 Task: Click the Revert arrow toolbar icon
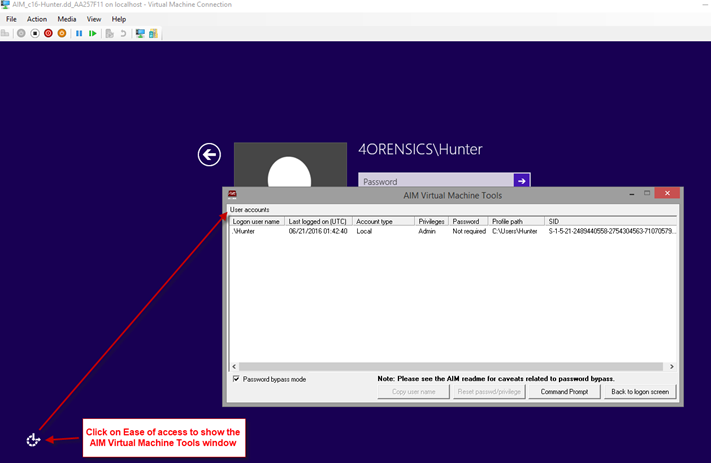[123, 33]
